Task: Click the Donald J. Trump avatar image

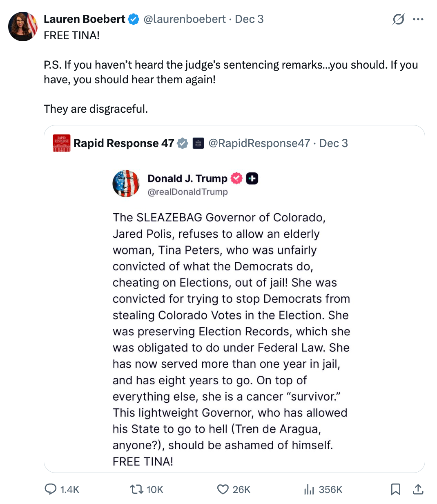Action: point(126,184)
